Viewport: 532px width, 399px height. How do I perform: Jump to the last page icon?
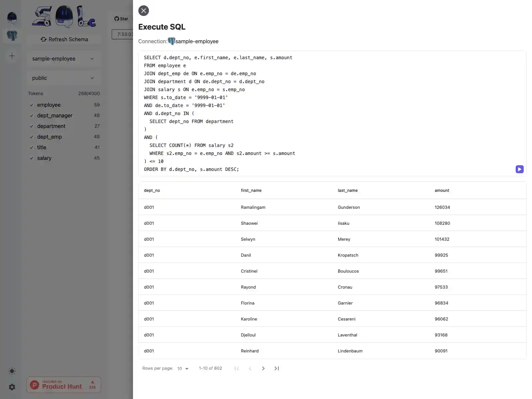(x=276, y=368)
